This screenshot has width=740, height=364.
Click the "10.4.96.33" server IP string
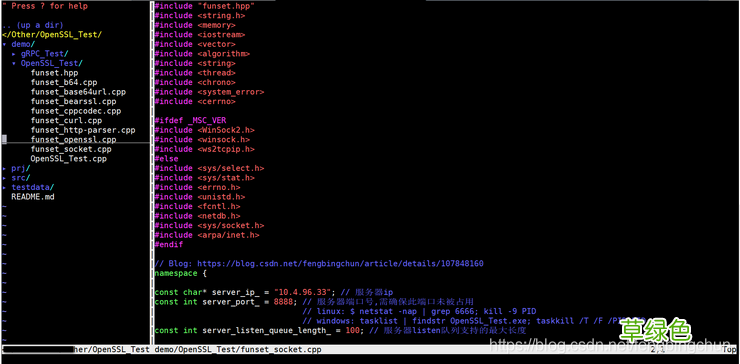pos(304,292)
